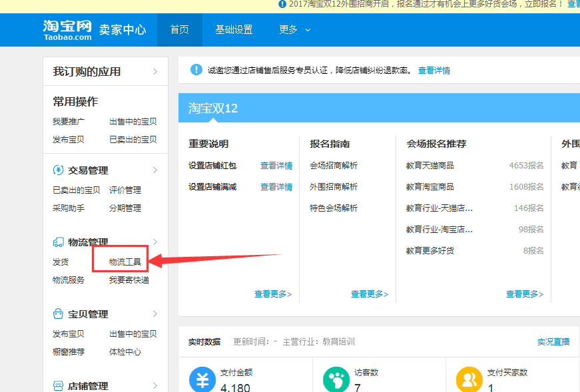Click the blue info icon beside the 售后服务 notice

coord(196,69)
